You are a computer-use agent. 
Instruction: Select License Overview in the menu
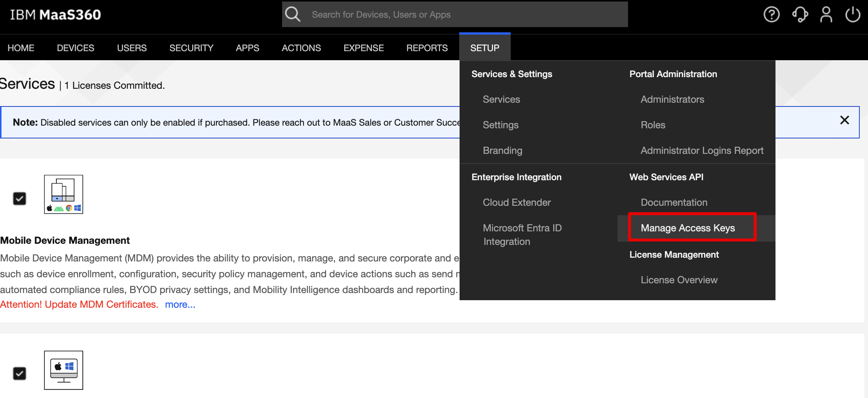click(x=679, y=280)
